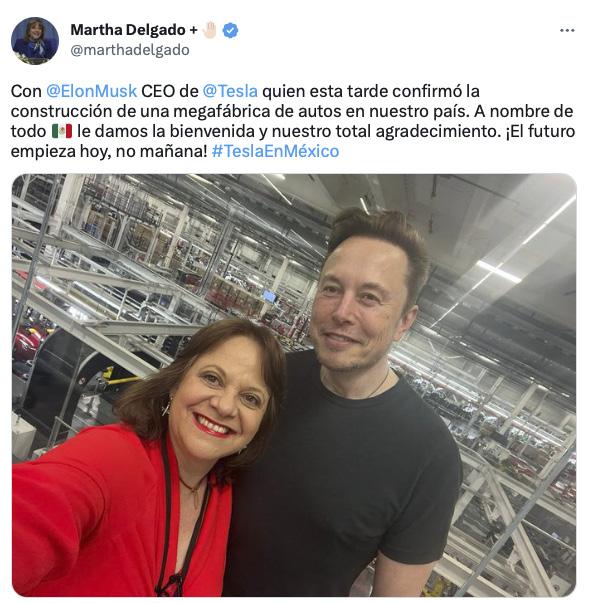
Task: Expand the attached selfie photo
Action: [x=294, y=385]
